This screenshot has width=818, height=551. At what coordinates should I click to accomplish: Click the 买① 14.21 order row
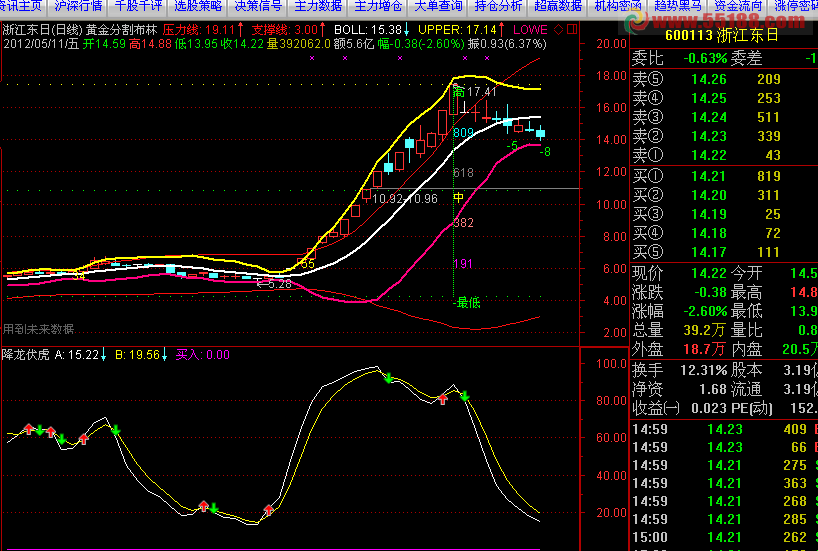[724, 176]
